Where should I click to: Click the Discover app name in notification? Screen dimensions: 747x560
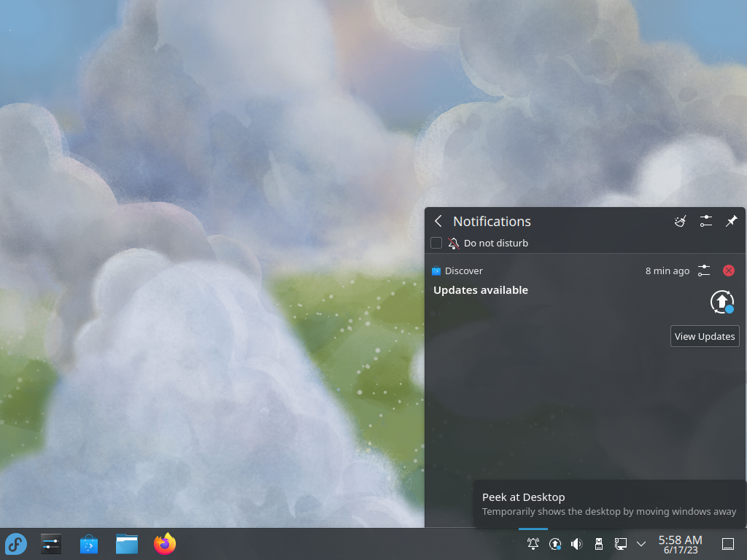(x=463, y=271)
